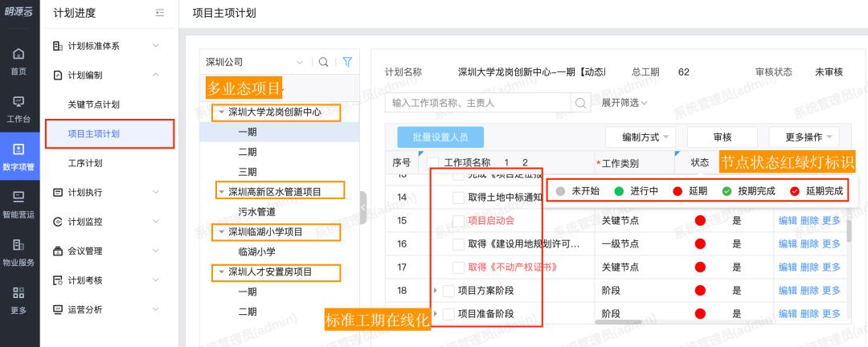Open the 工作台 workbench icon
This screenshot has height=347, width=868.
pos(18,101)
